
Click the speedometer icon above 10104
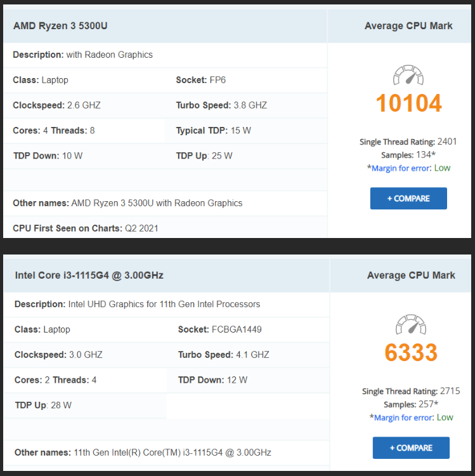point(408,76)
